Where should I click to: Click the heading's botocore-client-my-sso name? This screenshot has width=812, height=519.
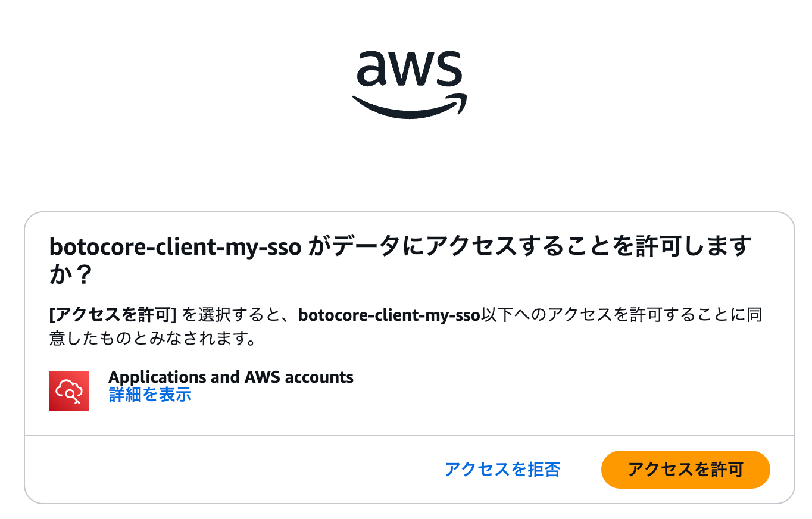pos(175,246)
